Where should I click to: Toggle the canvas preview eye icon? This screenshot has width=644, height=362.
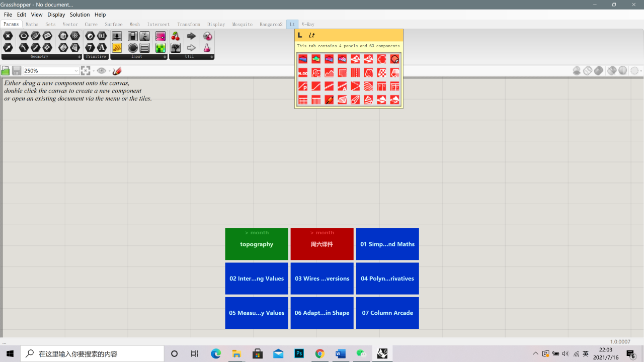click(x=102, y=71)
